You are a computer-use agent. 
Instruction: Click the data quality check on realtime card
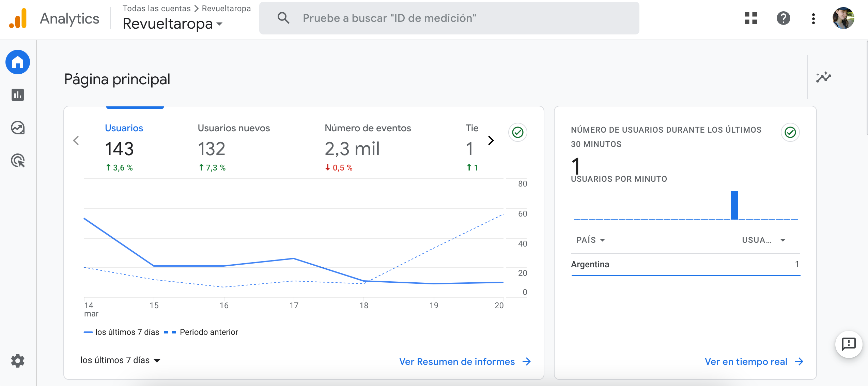(790, 132)
